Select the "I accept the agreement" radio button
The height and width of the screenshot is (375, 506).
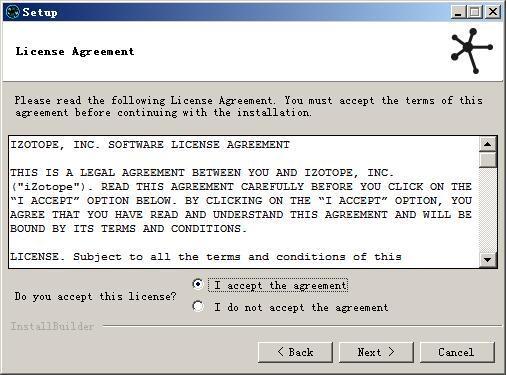pos(198,284)
